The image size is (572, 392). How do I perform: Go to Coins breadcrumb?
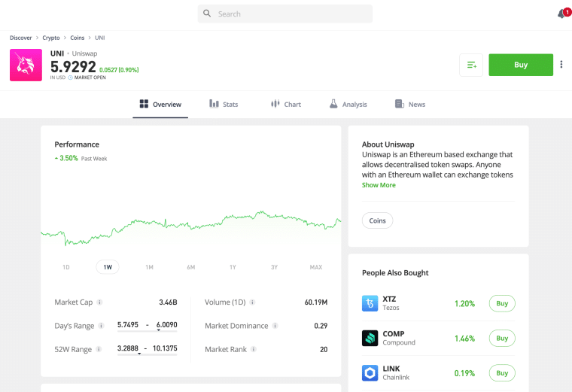click(x=78, y=38)
